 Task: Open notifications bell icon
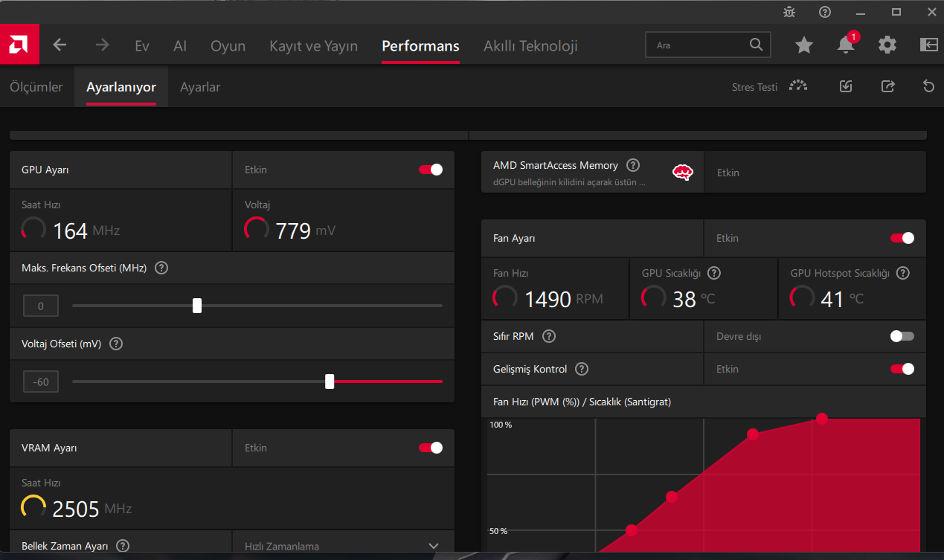[x=846, y=45]
